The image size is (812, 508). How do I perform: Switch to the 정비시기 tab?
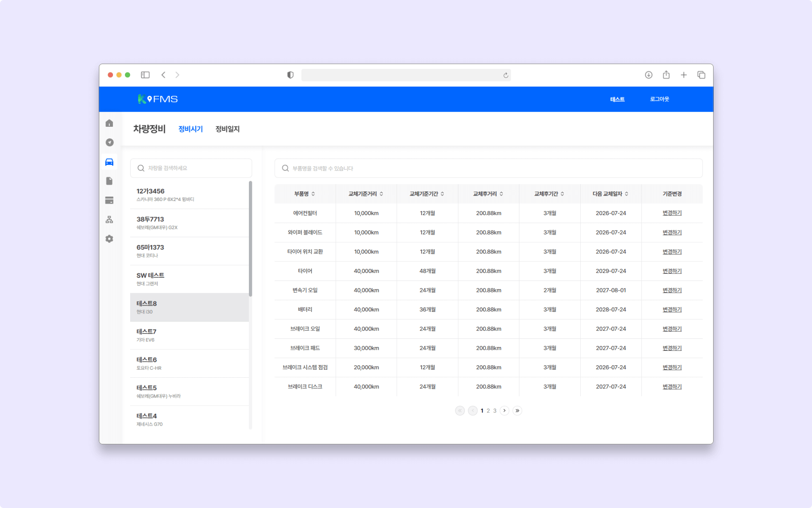coord(190,129)
